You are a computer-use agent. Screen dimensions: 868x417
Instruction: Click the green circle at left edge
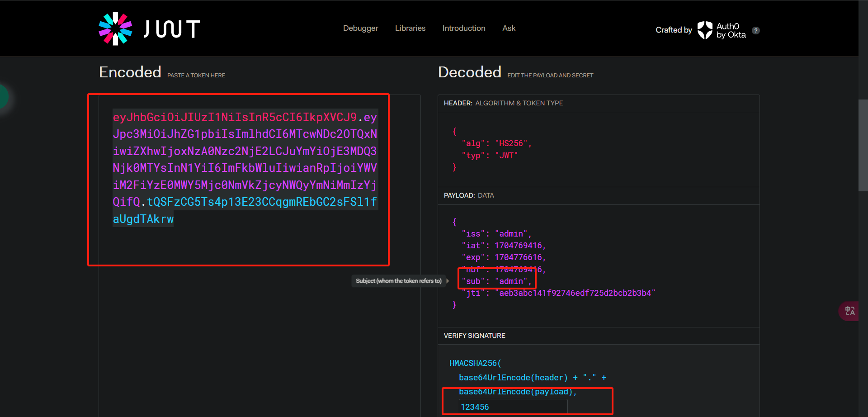[4, 96]
